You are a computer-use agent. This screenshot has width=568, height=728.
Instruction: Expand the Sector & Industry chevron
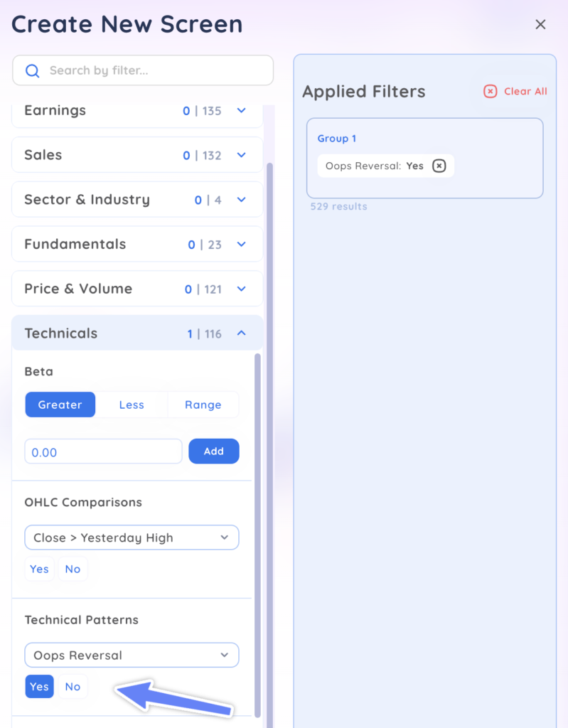[241, 200]
